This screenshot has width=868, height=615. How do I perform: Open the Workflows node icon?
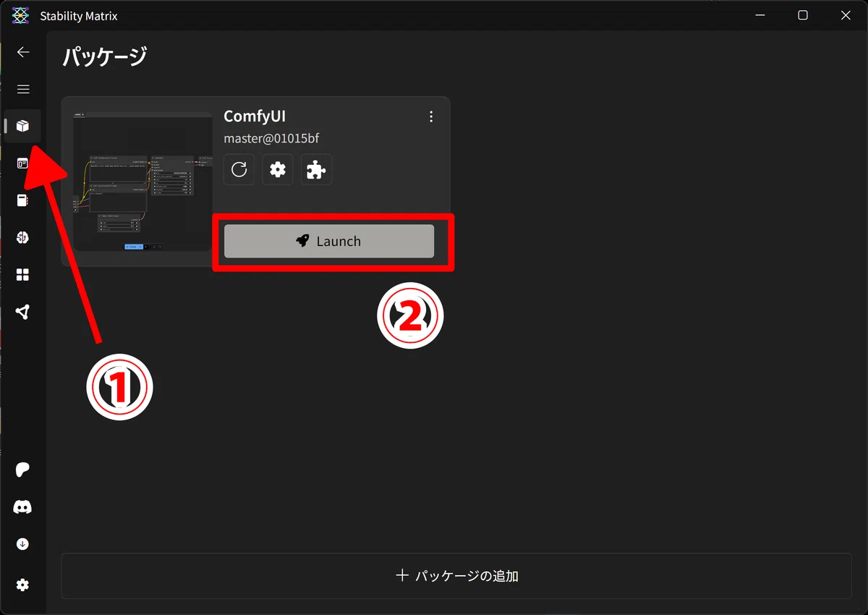coord(23,312)
